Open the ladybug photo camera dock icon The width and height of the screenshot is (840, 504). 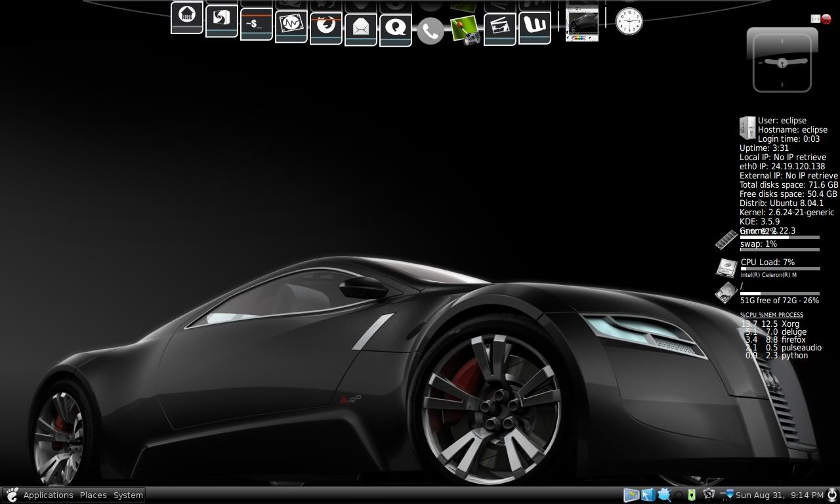point(465,30)
